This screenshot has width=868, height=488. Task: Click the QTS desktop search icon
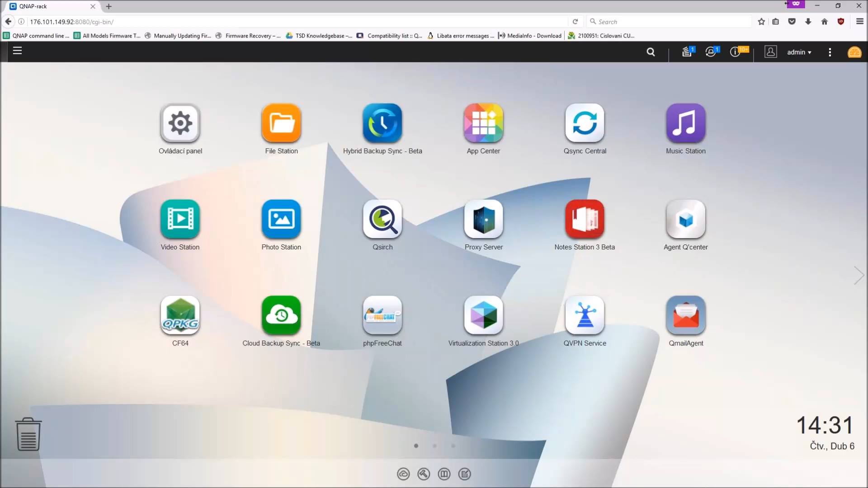tap(651, 52)
